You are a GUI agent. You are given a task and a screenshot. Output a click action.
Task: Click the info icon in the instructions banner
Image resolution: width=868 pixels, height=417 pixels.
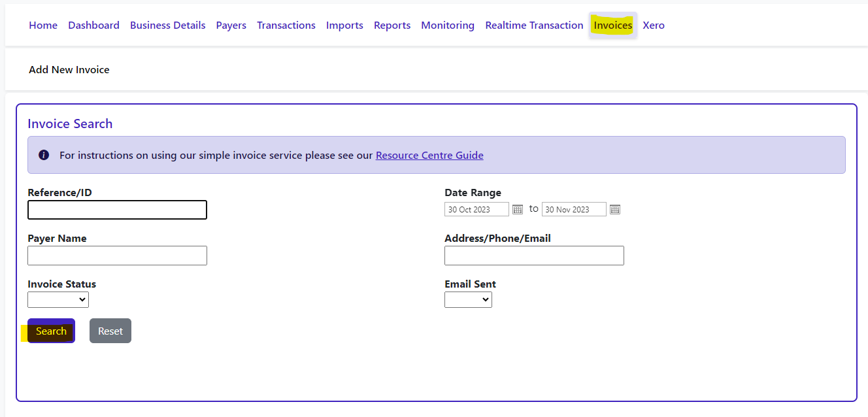[x=44, y=155]
